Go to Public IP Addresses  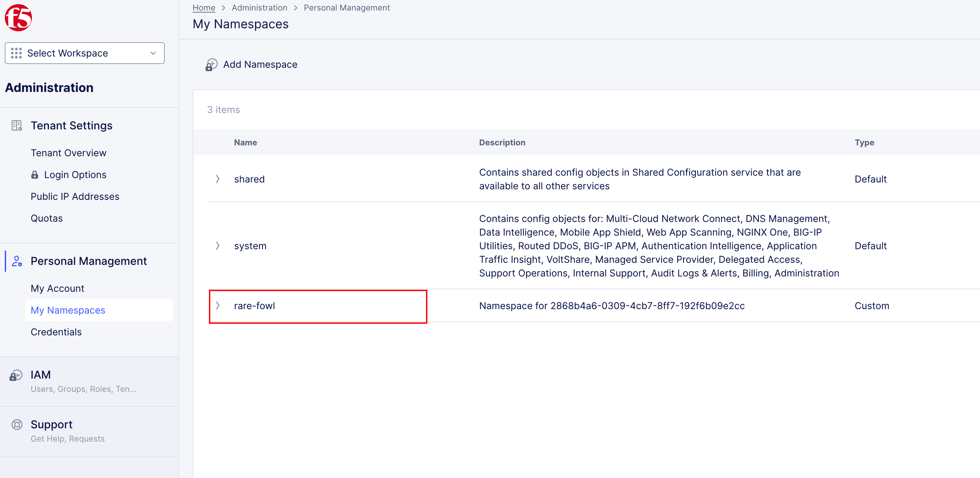tap(75, 196)
